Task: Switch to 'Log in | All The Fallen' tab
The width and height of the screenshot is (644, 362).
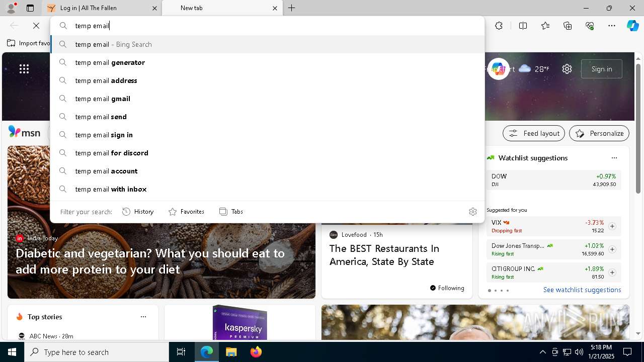Action: (102, 8)
